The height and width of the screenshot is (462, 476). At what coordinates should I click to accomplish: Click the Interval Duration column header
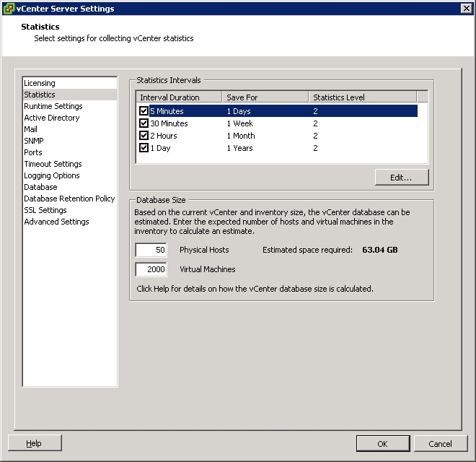point(179,97)
